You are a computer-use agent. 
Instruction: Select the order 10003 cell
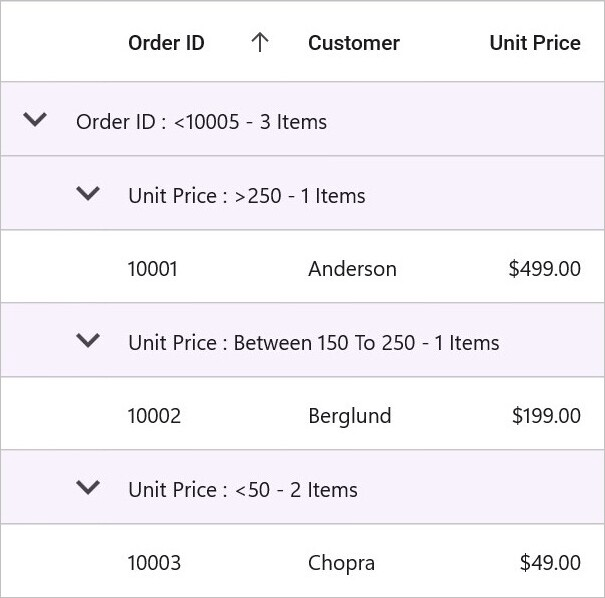coord(154,563)
